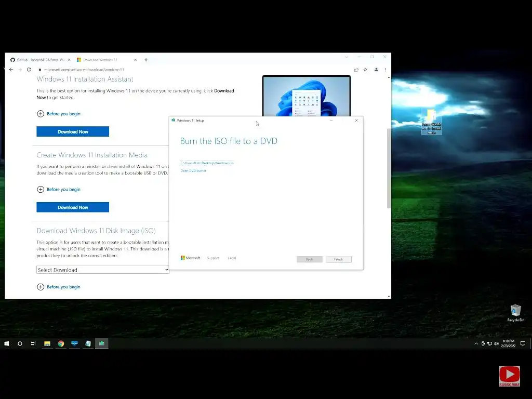The height and width of the screenshot is (399, 532).
Task: Click the site lock icon in address bar
Action: (39, 70)
